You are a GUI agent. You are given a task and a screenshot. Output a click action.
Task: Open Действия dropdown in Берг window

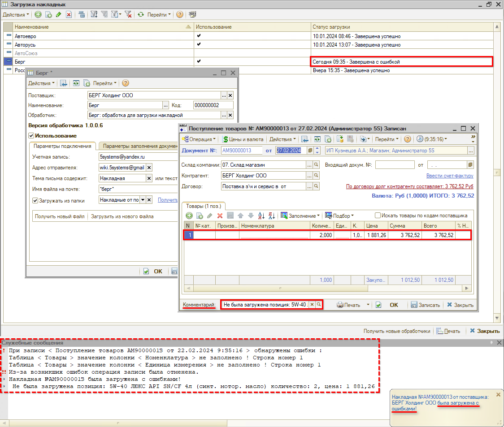click(41, 83)
